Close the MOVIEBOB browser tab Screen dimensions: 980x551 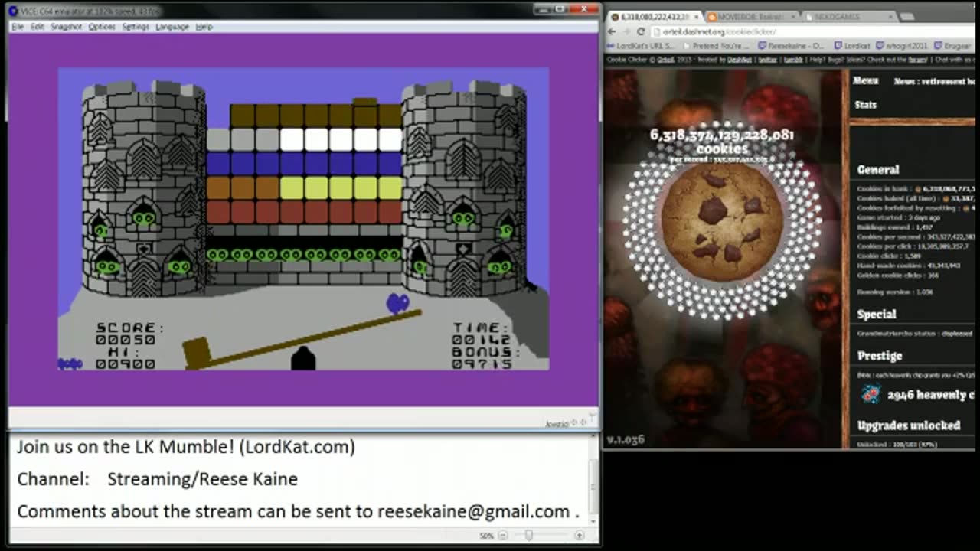[x=792, y=17]
